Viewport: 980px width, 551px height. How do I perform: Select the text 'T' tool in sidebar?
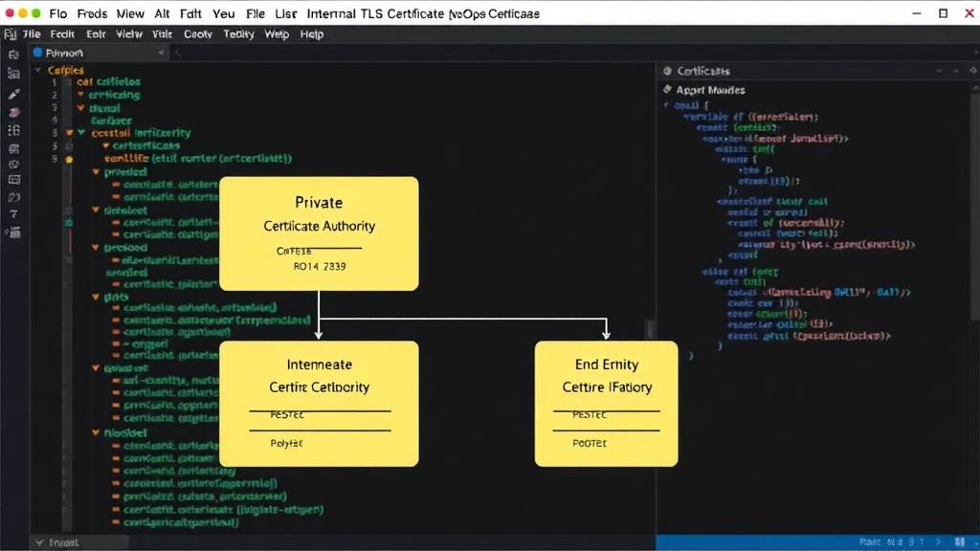click(13, 214)
